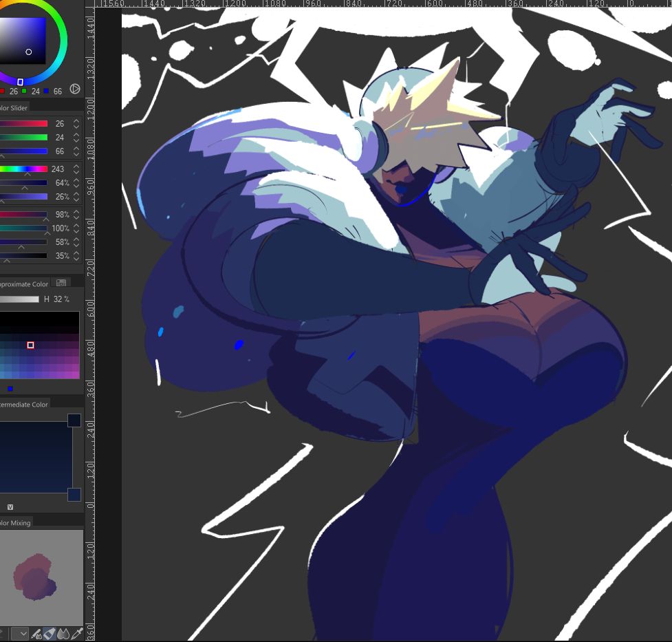Click the slider showing 98%
Image resolution: width=672 pixels, height=642 pixels.
click(23, 215)
